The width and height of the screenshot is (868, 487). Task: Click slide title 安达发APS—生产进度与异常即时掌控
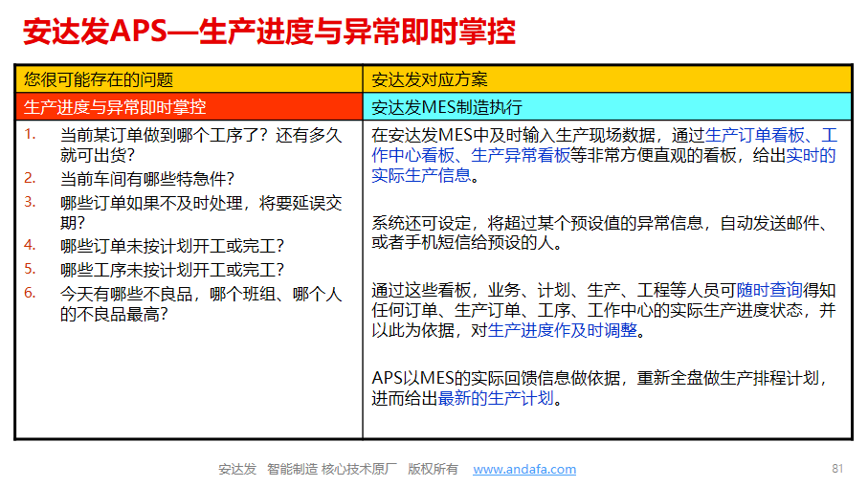coord(269,31)
